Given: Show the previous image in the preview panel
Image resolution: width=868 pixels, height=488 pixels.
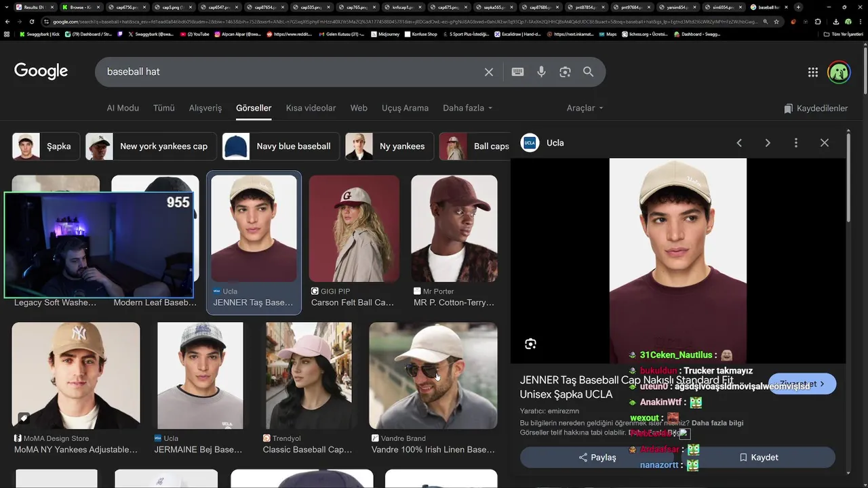Looking at the screenshot, I should (x=739, y=143).
